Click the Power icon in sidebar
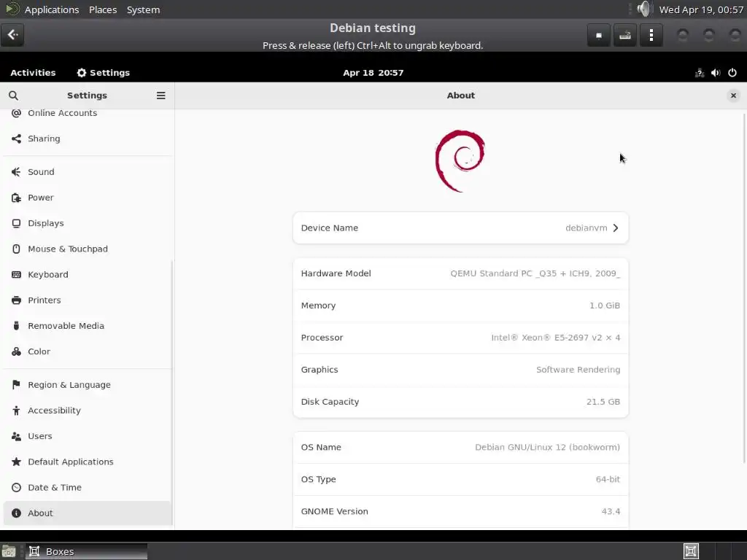This screenshot has width=747, height=560. click(x=16, y=198)
